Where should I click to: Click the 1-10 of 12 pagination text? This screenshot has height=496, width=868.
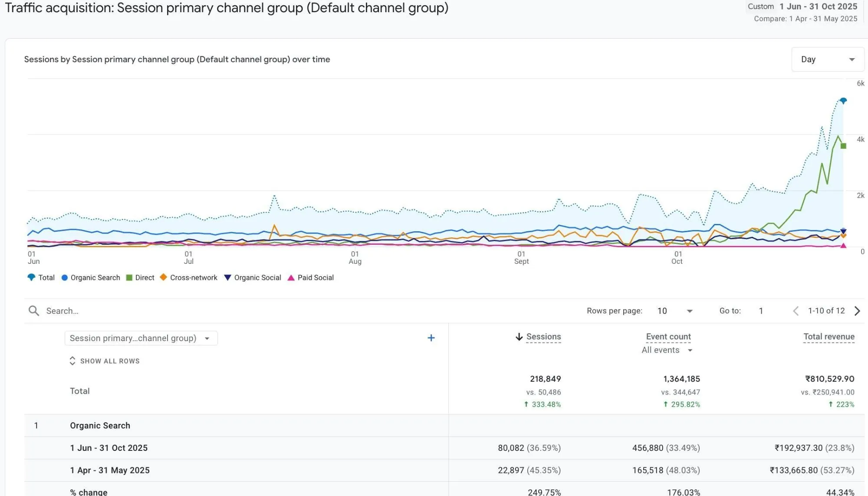pos(826,311)
